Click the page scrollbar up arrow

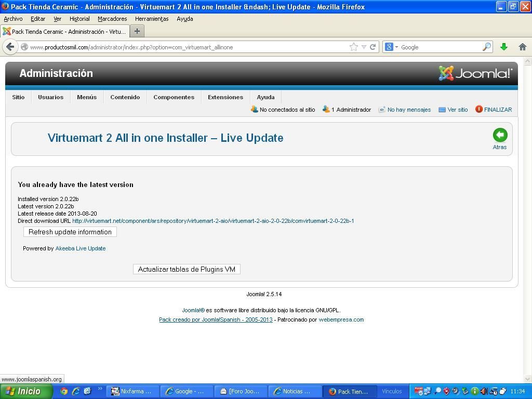528,61
